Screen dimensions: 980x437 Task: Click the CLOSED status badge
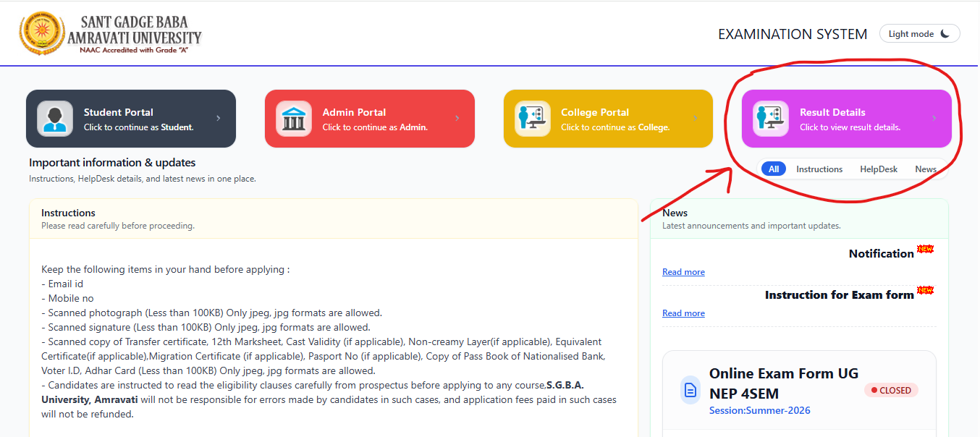891,391
